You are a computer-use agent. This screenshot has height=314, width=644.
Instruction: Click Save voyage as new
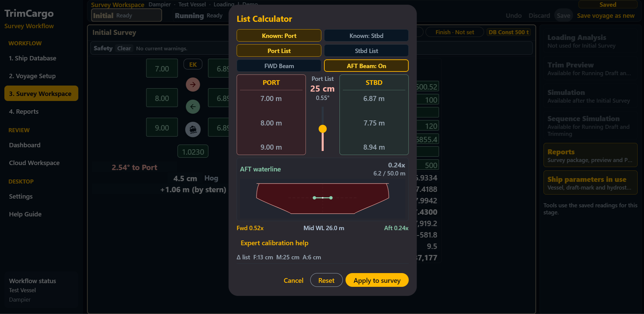coord(606,15)
